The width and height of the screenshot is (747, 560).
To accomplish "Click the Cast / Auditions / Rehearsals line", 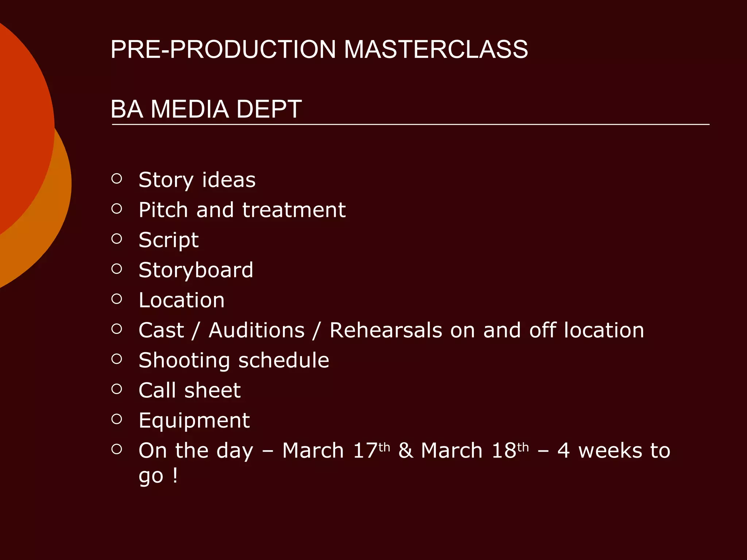I will pos(391,330).
